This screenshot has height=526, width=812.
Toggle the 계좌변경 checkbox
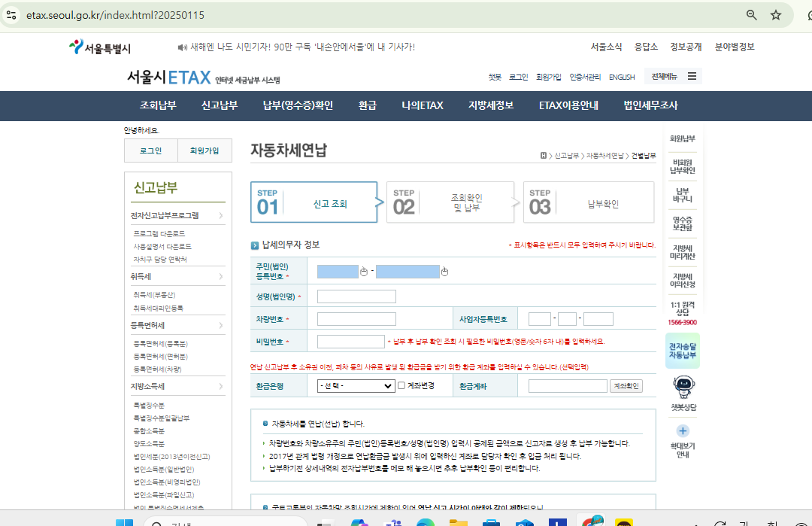click(x=401, y=385)
